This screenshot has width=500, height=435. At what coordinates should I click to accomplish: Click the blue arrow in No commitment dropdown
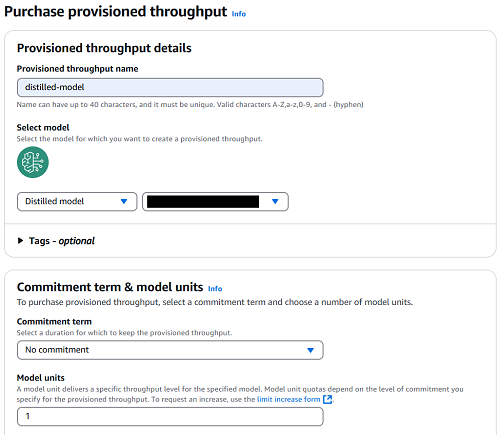pyautogui.click(x=310, y=350)
